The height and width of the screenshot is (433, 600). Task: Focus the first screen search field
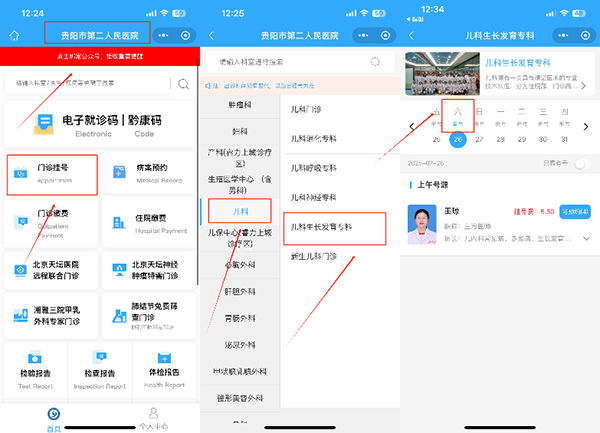pos(87,83)
